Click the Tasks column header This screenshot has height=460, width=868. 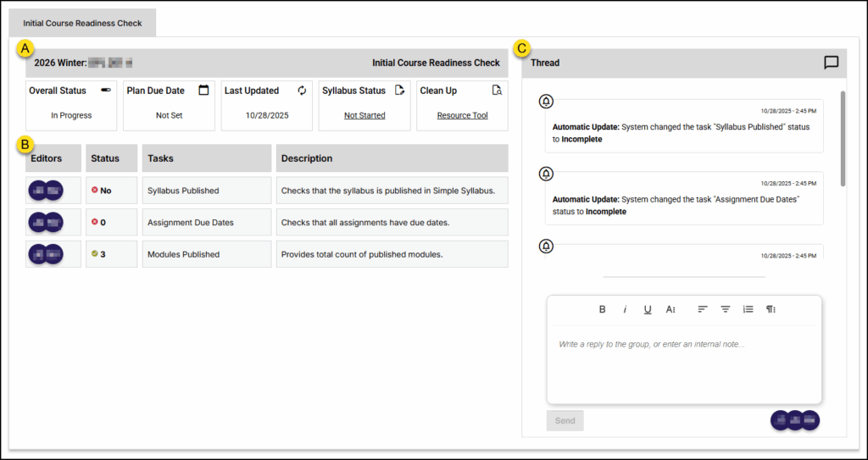[x=207, y=158]
